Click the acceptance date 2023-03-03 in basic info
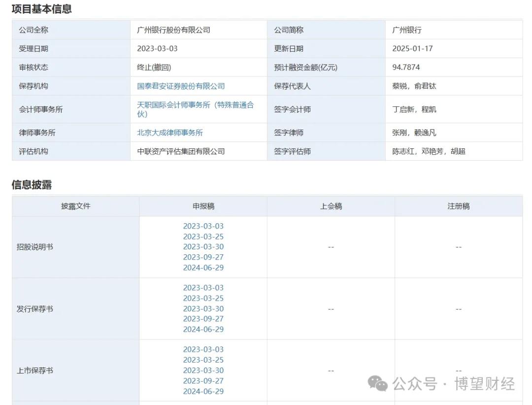 pos(157,49)
